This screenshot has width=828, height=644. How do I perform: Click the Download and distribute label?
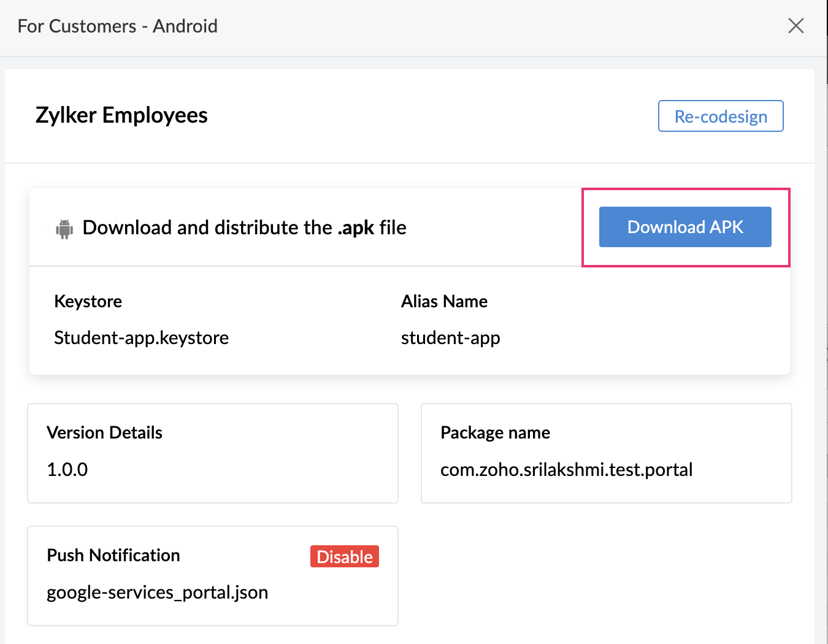(x=245, y=227)
